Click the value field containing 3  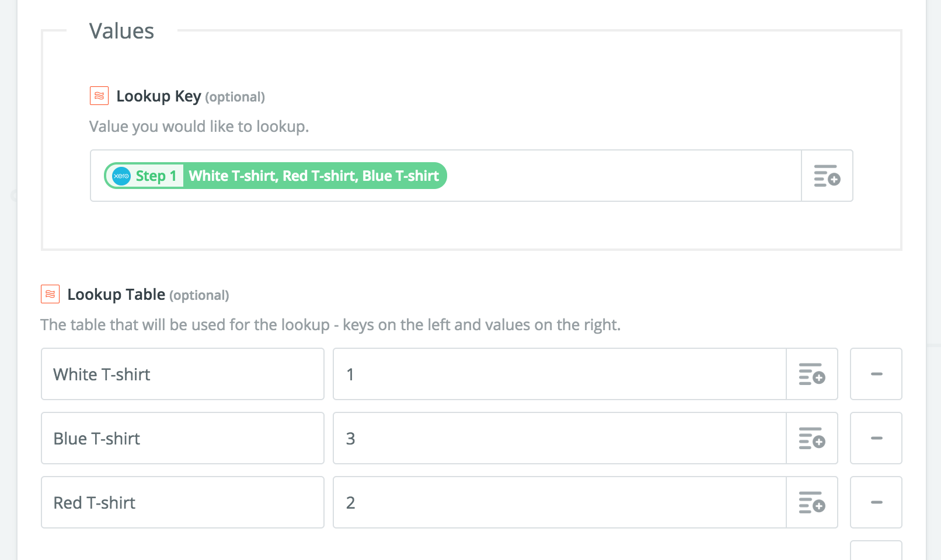pos(560,438)
